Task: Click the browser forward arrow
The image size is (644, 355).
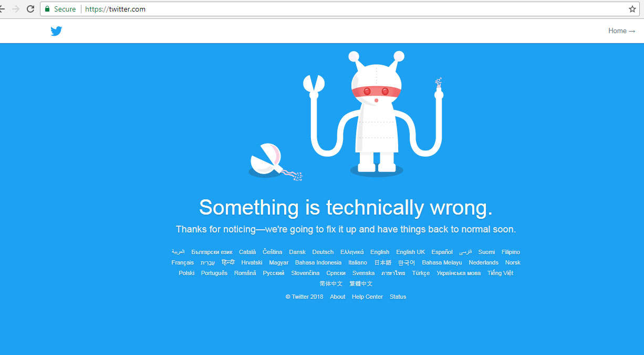Action: tap(16, 9)
